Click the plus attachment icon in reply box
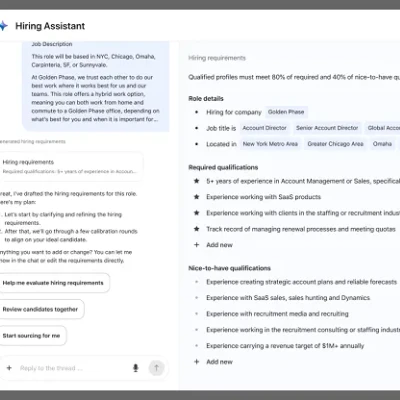The width and height of the screenshot is (400, 400). coord(9,368)
